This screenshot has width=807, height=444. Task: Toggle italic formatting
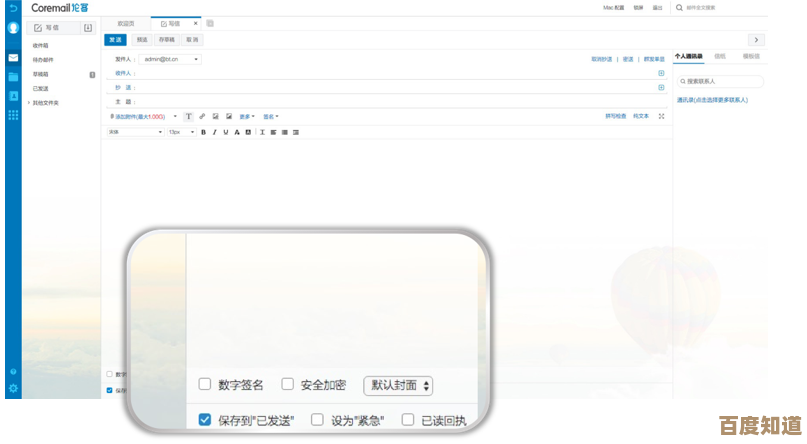(x=215, y=132)
